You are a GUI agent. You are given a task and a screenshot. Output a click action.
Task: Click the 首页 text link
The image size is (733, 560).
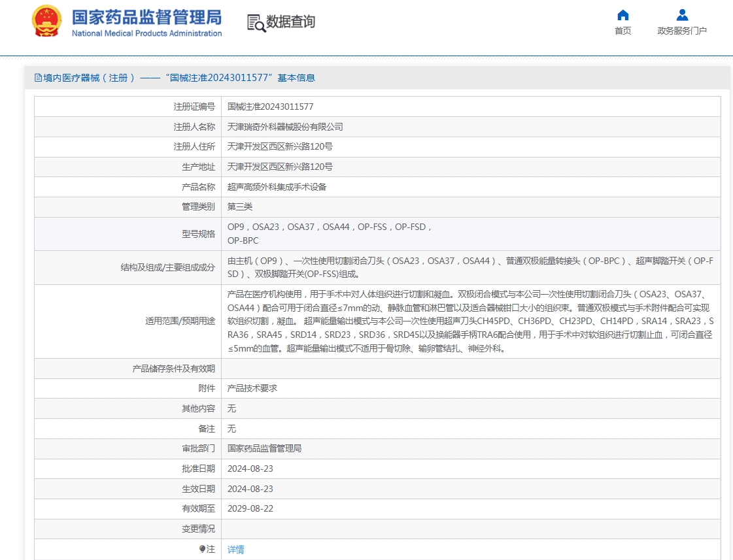[x=622, y=31]
